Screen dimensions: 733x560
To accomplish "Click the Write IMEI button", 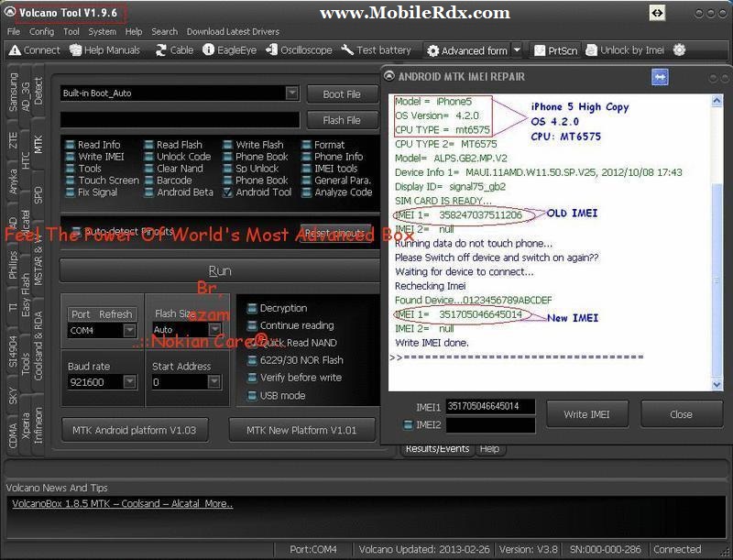I will pyautogui.click(x=586, y=414).
